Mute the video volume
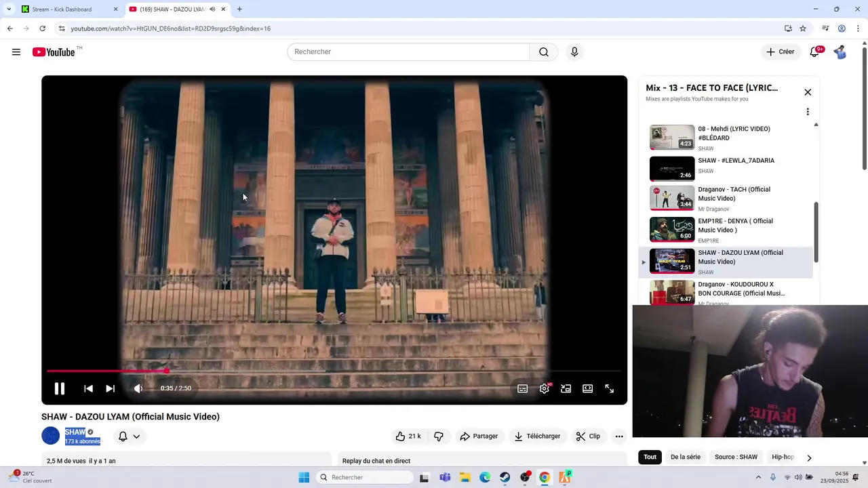Screen dimensions: 868x488 (138, 388)
